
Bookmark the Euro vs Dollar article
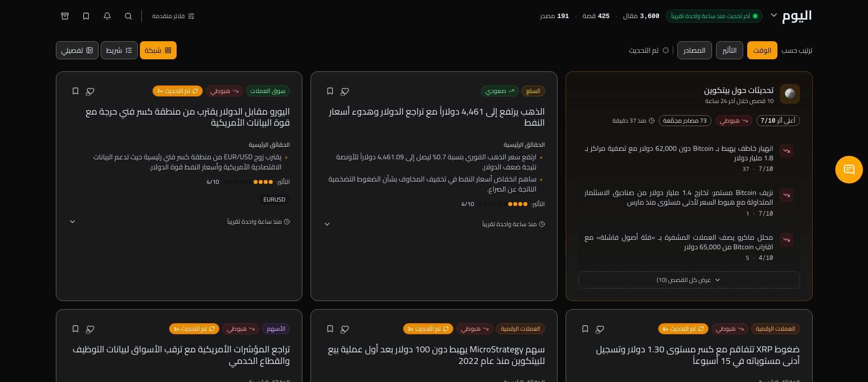(x=75, y=91)
